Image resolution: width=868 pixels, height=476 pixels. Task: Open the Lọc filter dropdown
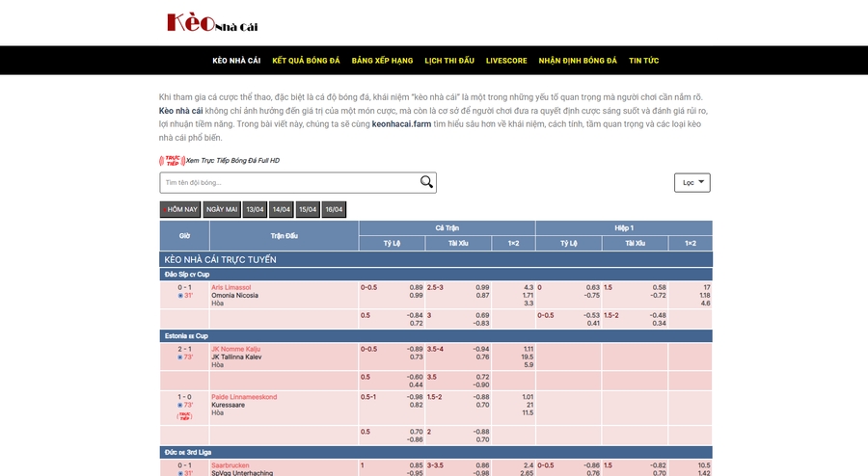coord(692,182)
